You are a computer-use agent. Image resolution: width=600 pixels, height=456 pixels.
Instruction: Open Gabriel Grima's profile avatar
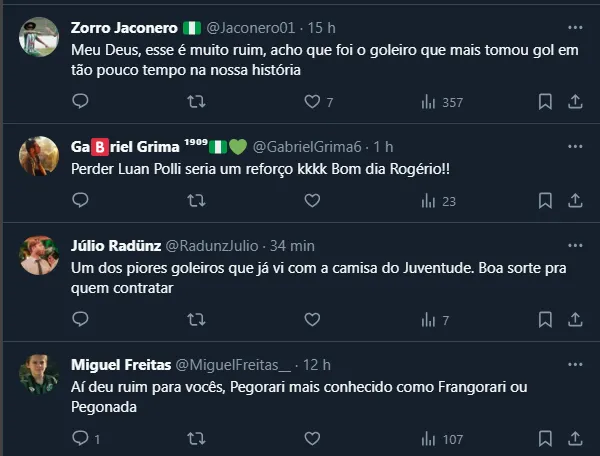38,155
